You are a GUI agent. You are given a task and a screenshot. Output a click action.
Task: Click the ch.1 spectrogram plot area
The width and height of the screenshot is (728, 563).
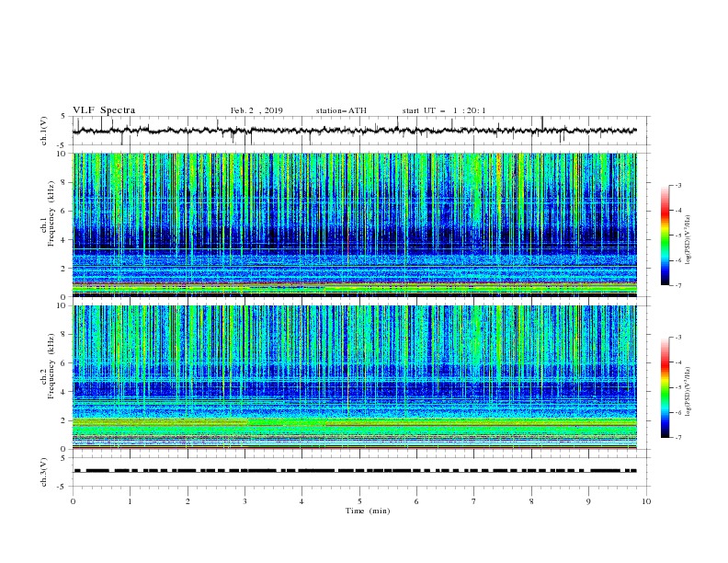pos(355,224)
